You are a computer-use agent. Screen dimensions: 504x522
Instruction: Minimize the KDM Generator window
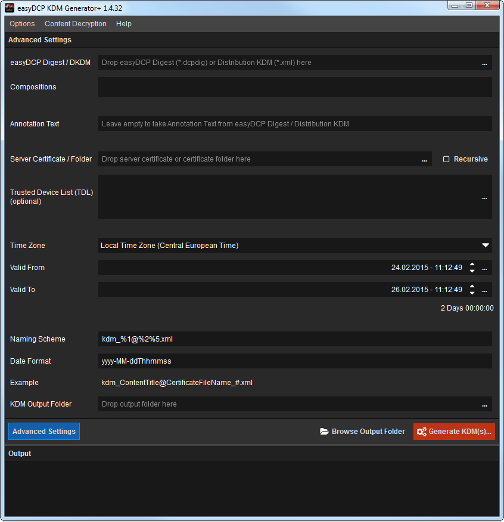455,5
